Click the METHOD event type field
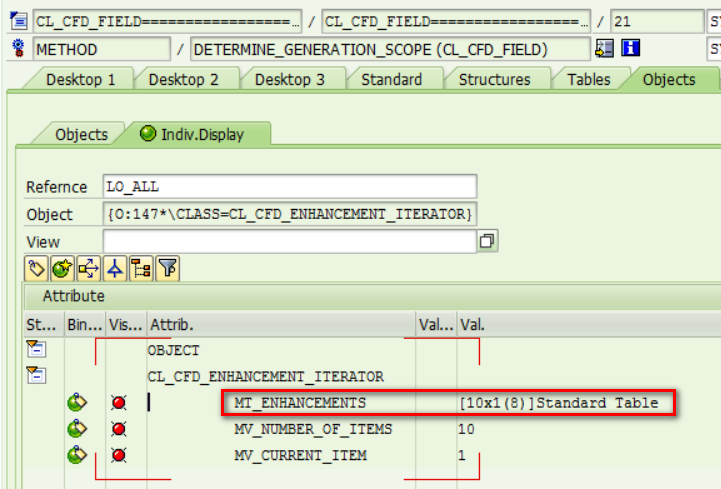This screenshot has height=489, width=721. (101, 49)
